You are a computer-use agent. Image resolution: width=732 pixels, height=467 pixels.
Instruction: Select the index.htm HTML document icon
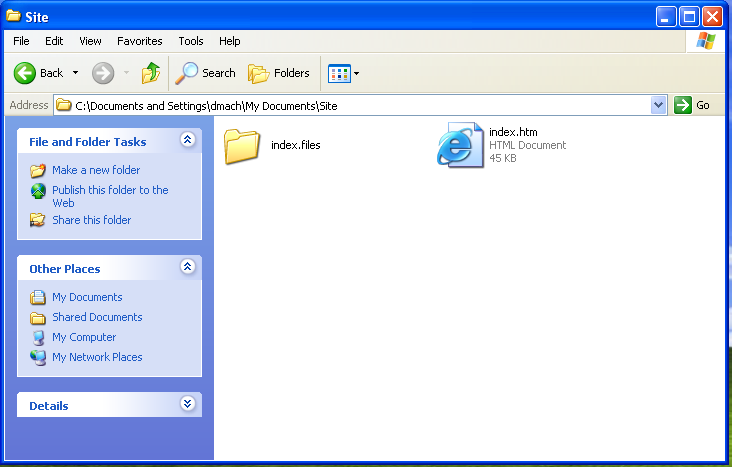click(460, 145)
